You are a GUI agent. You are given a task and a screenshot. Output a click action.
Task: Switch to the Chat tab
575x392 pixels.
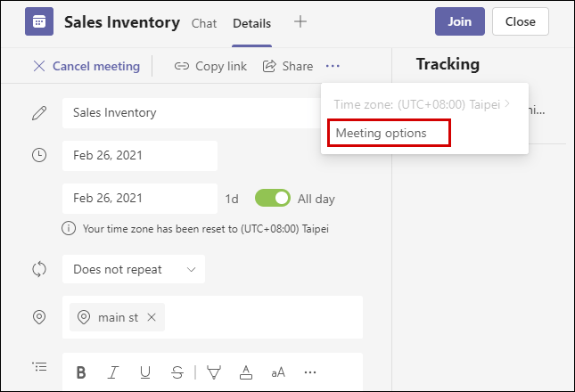pyautogui.click(x=204, y=23)
